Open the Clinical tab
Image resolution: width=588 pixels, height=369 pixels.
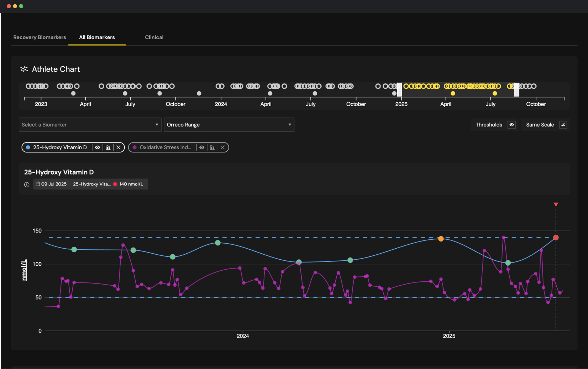pyautogui.click(x=154, y=37)
